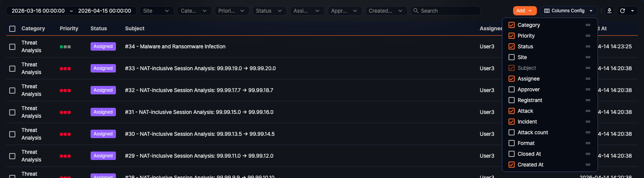Screen dimensions: 644x178
Task: Open the refresh interval dropdown arrow
Action: click(632, 11)
